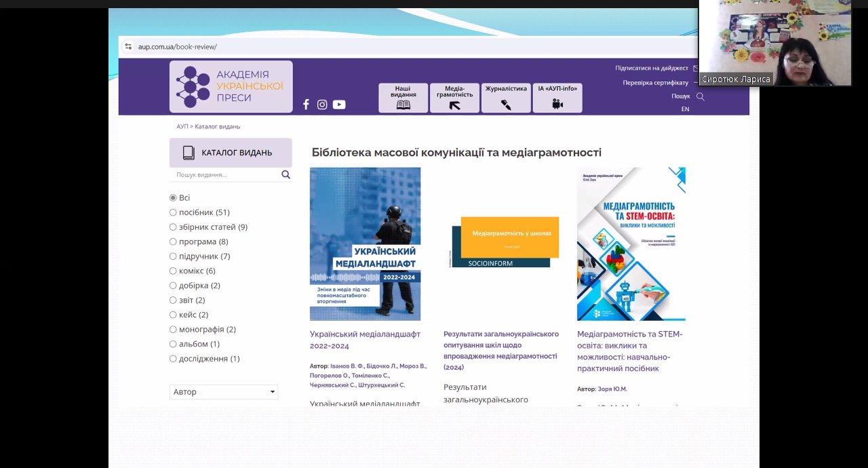Click the АУП breadcrumb link
This screenshot has height=468, width=868.
182,127
